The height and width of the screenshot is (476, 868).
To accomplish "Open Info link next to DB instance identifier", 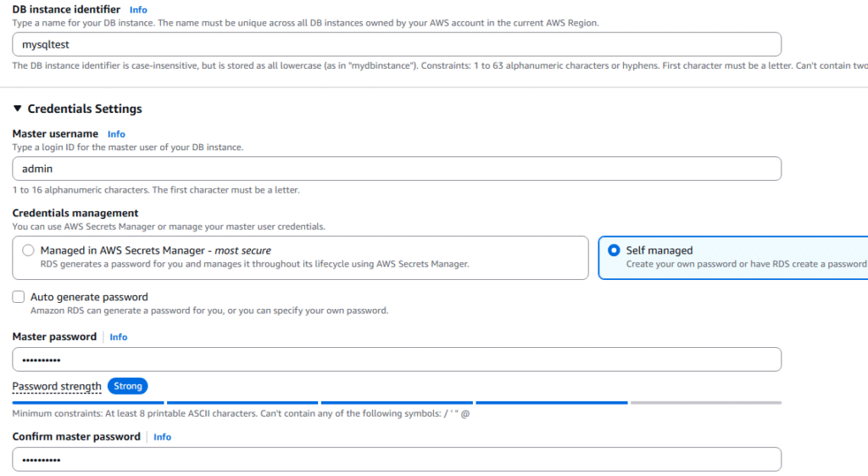I will pos(138,10).
